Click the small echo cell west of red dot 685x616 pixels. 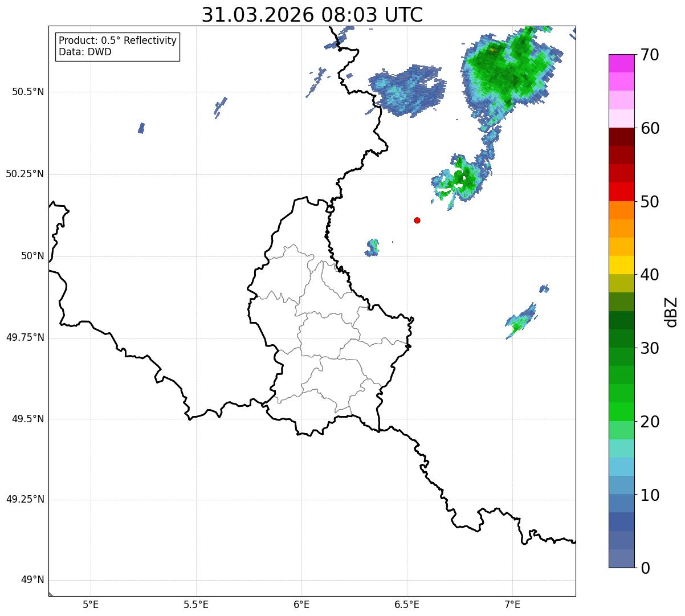coord(373,247)
